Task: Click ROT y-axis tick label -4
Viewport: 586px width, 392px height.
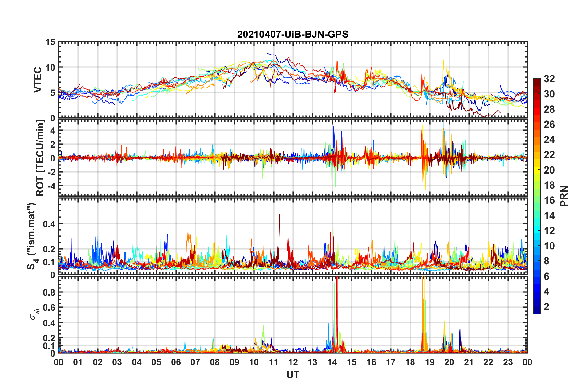Action: [52, 186]
